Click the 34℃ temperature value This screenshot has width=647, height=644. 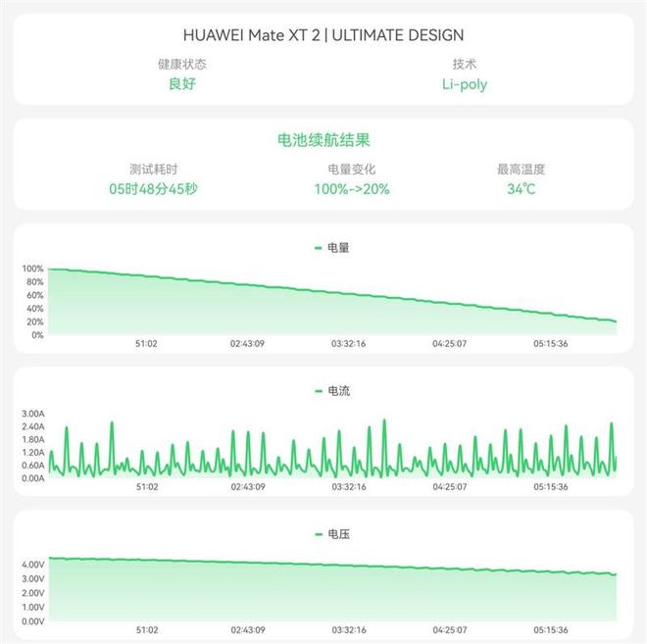(522, 189)
